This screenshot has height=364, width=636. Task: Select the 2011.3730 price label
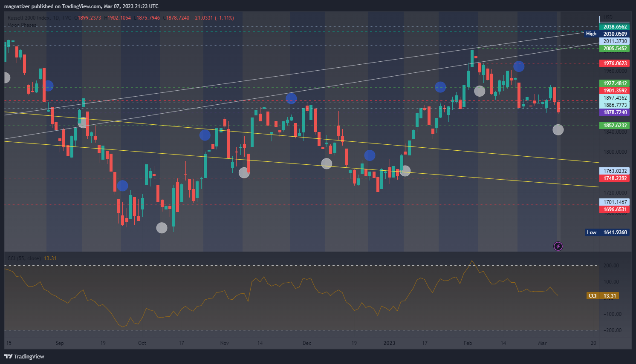pyautogui.click(x=614, y=41)
